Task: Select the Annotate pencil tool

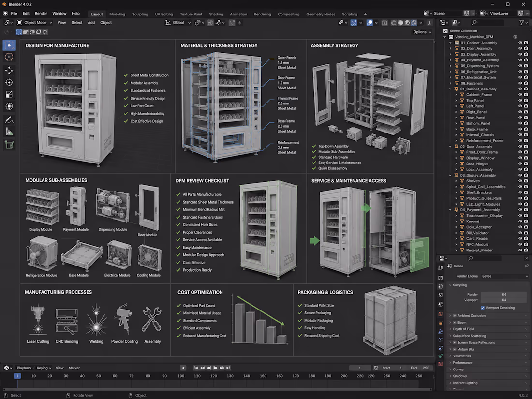Action: point(9,120)
